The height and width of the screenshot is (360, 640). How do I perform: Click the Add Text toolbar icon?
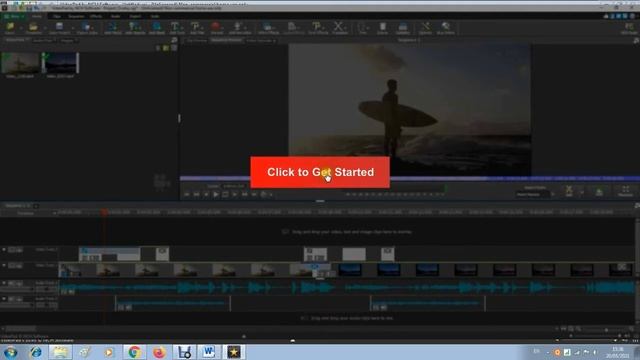(177, 28)
